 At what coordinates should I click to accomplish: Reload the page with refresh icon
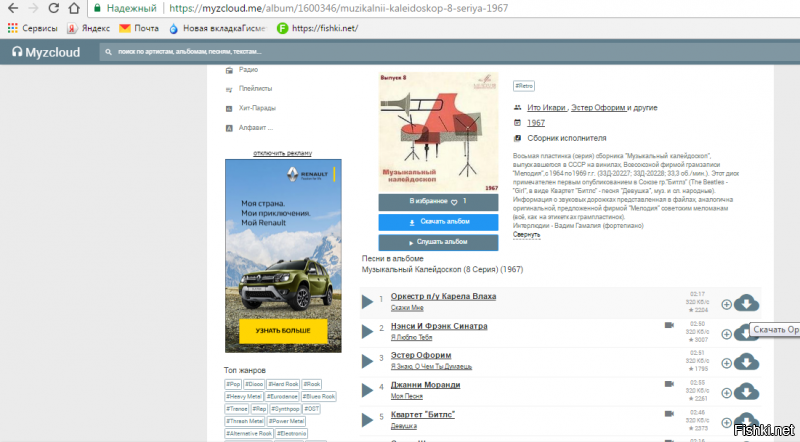[x=53, y=8]
